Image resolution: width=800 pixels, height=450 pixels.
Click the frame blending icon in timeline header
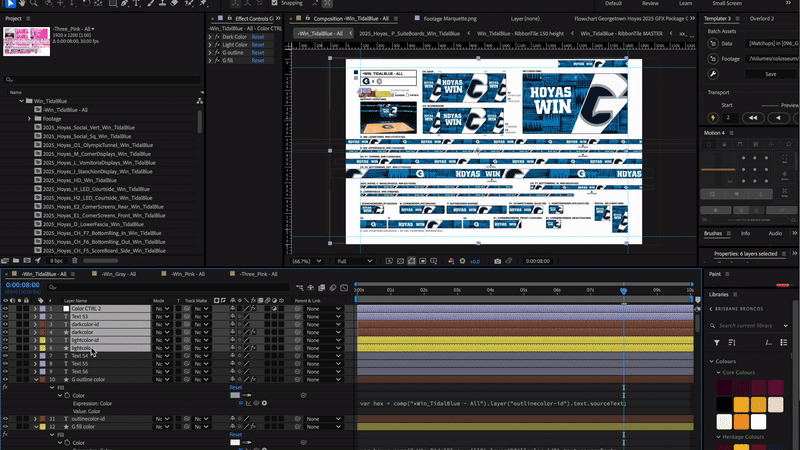322,288
